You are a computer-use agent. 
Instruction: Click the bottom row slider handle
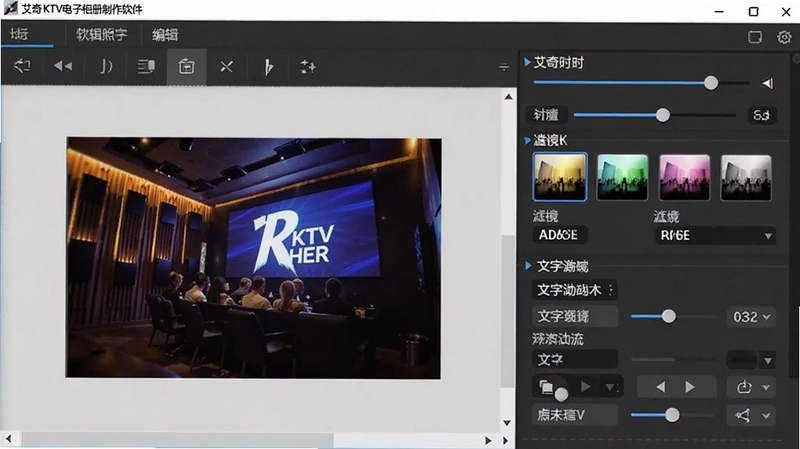click(672, 415)
